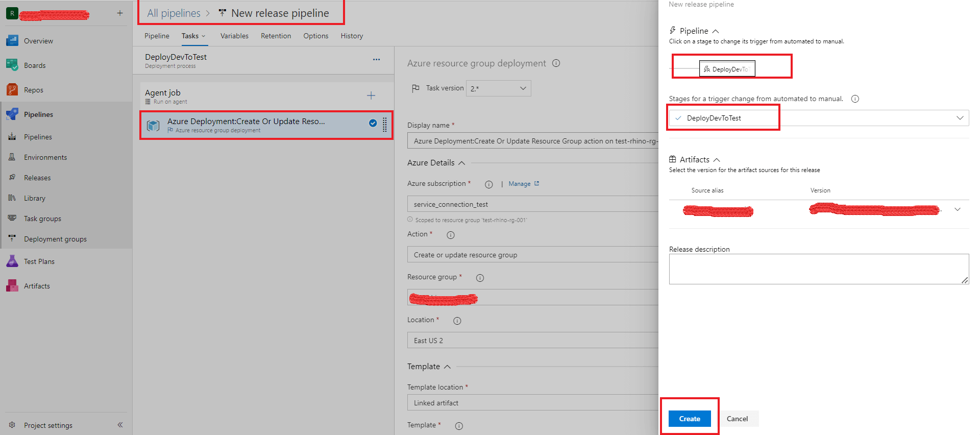Open Boards from the sidebar
Viewport: 980px width, 435px height.
[x=34, y=65]
